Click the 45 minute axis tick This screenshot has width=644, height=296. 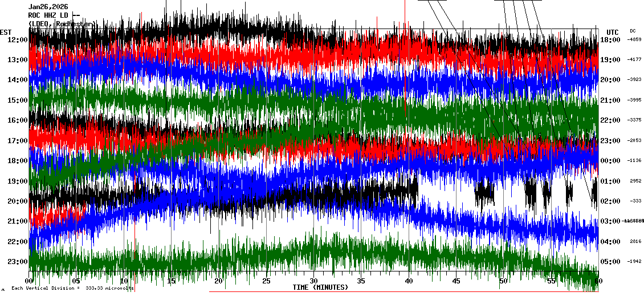click(456, 281)
